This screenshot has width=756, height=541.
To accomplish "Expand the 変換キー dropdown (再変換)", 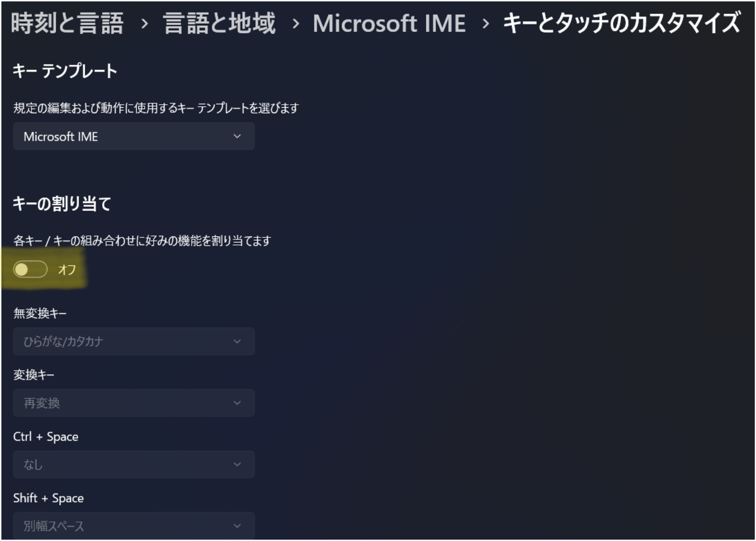I will 134,403.
